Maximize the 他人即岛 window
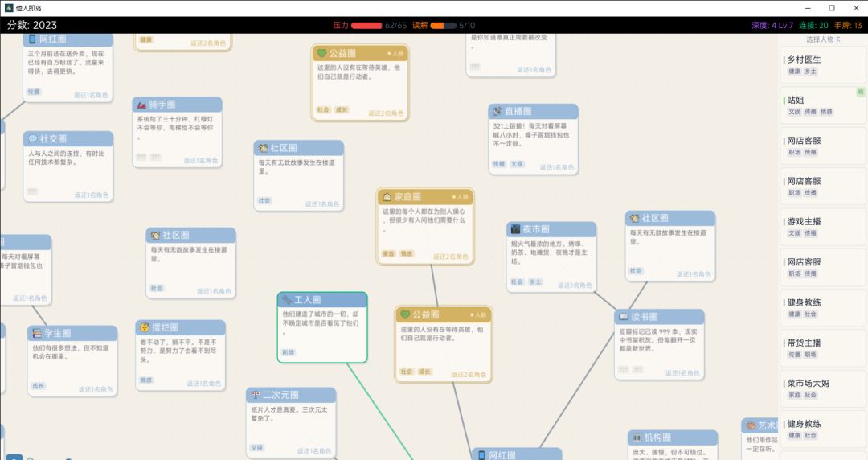The image size is (868, 460). [x=832, y=8]
